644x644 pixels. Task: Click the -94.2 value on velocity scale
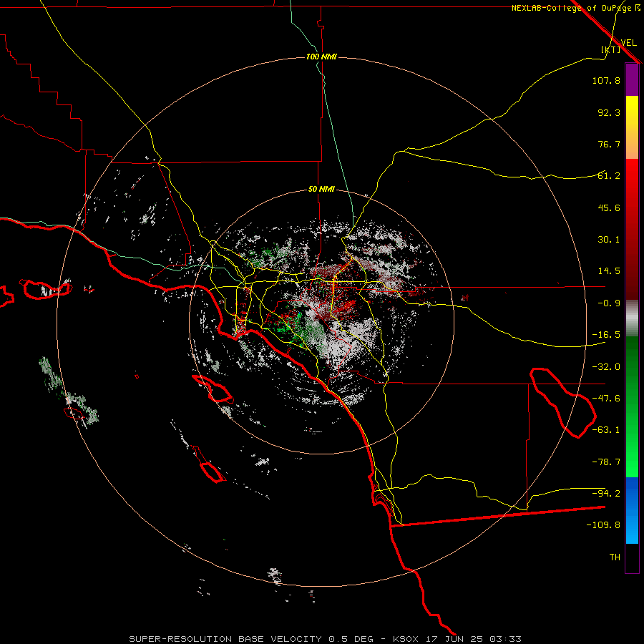606,494
